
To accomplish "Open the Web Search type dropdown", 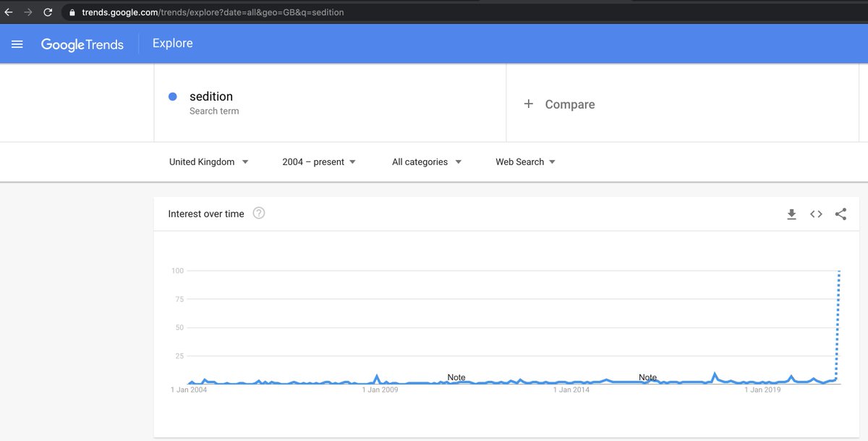I will point(525,161).
